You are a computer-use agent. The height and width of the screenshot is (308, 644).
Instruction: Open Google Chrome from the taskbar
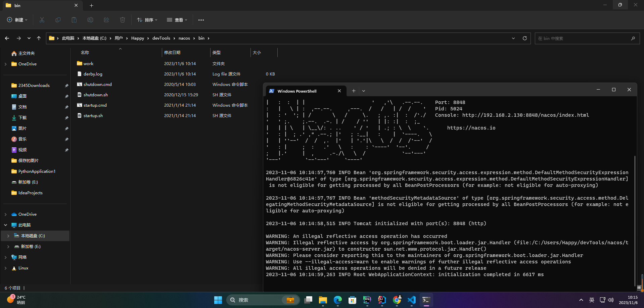397,300
